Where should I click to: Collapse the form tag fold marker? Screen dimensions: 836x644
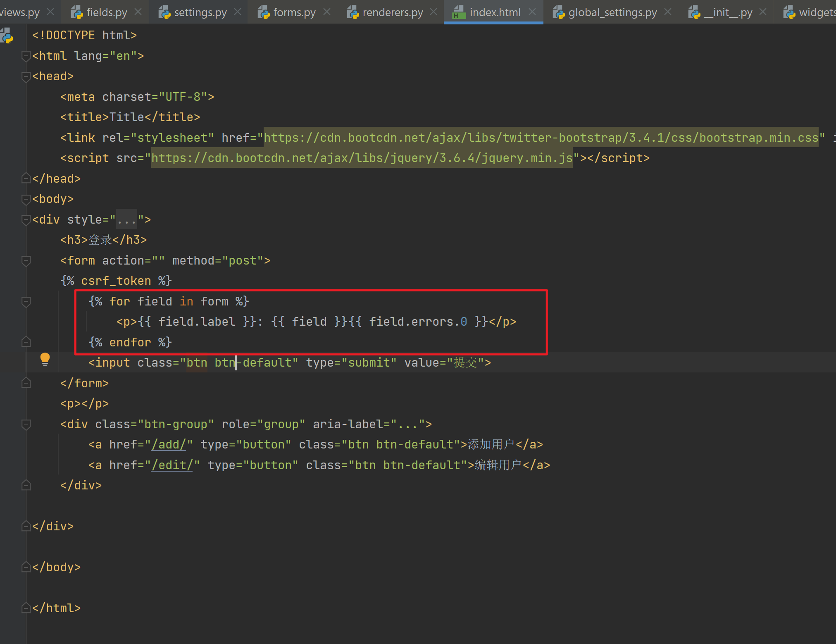(x=26, y=261)
